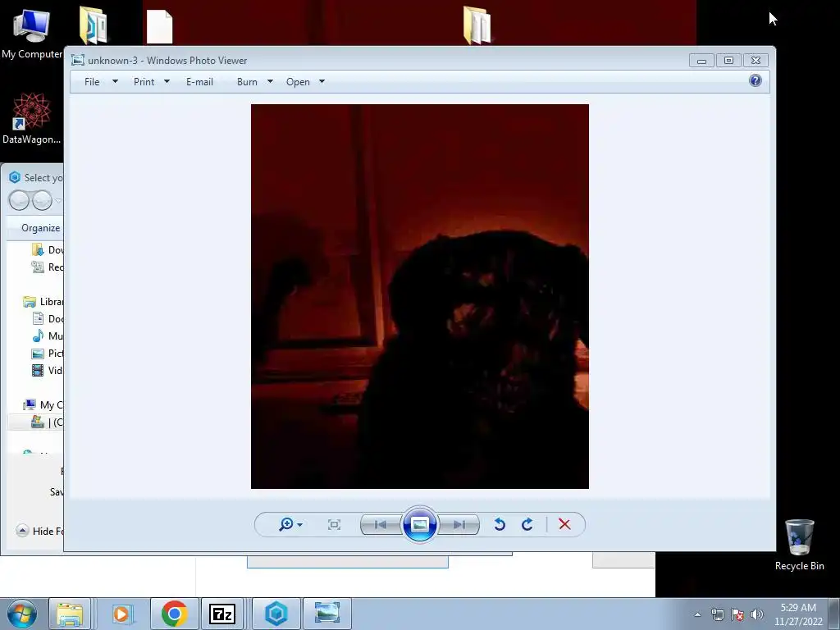Click the E-mail menu item
The width and height of the screenshot is (840, 630).
(x=199, y=82)
